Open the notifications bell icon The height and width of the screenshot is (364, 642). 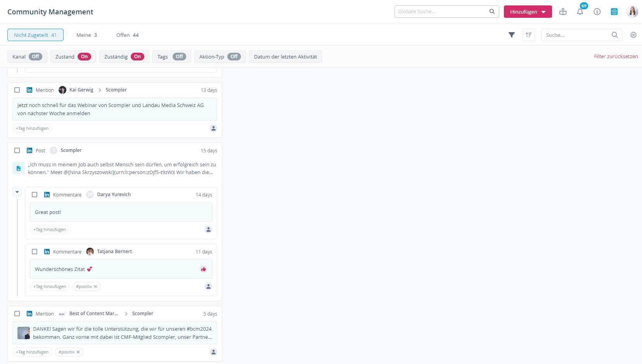580,12
